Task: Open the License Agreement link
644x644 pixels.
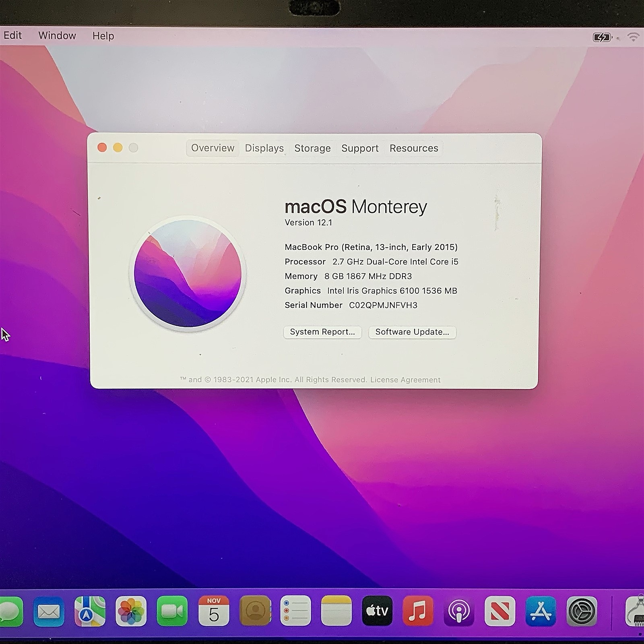Action: click(x=405, y=380)
